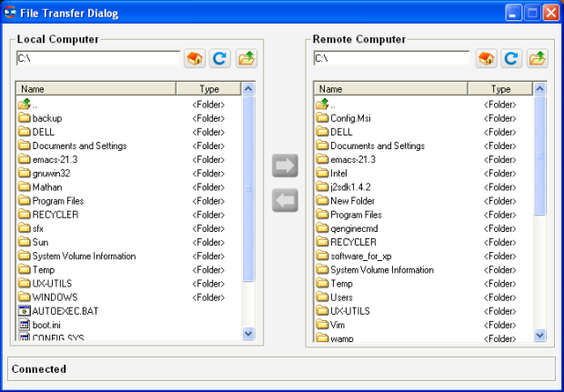
Task: Minimize the File Transfer Dialog window
Action: point(514,13)
